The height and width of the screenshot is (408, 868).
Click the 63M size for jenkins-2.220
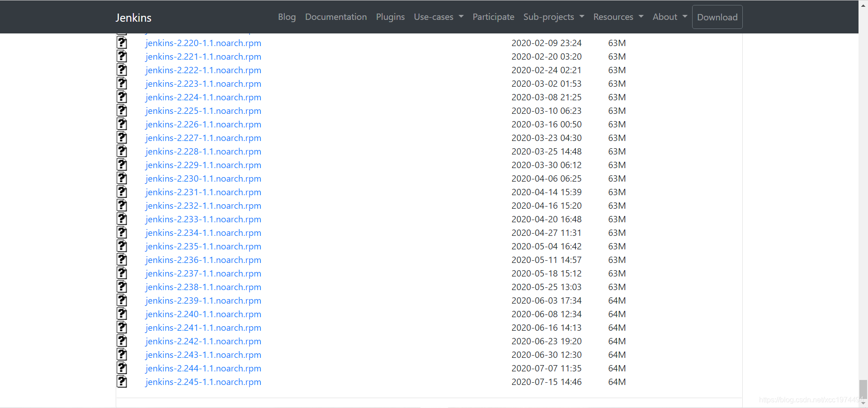coord(617,43)
